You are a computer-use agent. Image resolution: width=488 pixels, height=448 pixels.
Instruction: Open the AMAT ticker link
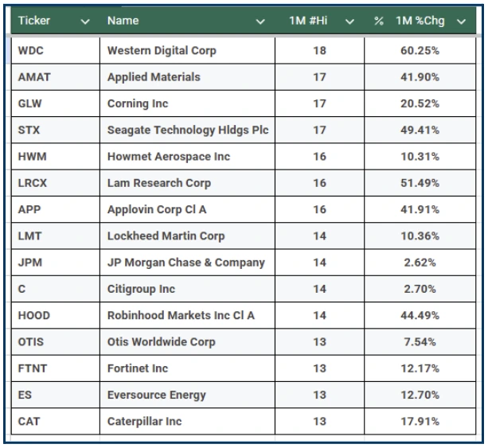point(33,77)
